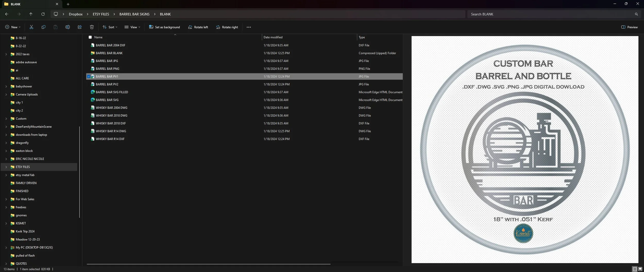Click the Copy icon in toolbar
Image resolution: width=644 pixels, height=272 pixels.
tap(43, 27)
